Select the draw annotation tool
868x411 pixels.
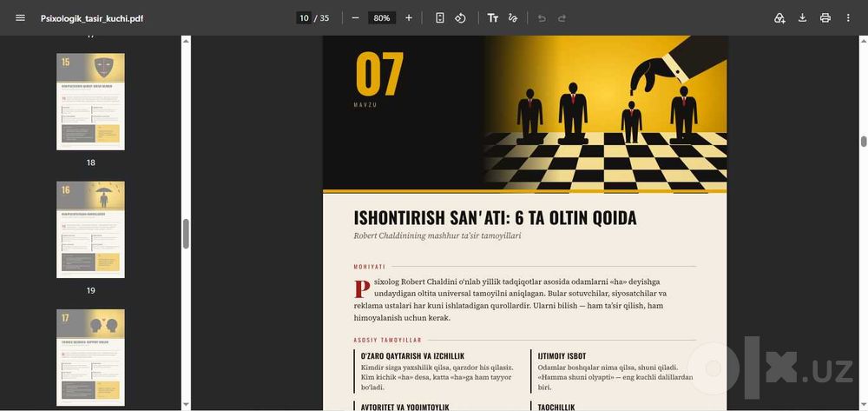513,17
